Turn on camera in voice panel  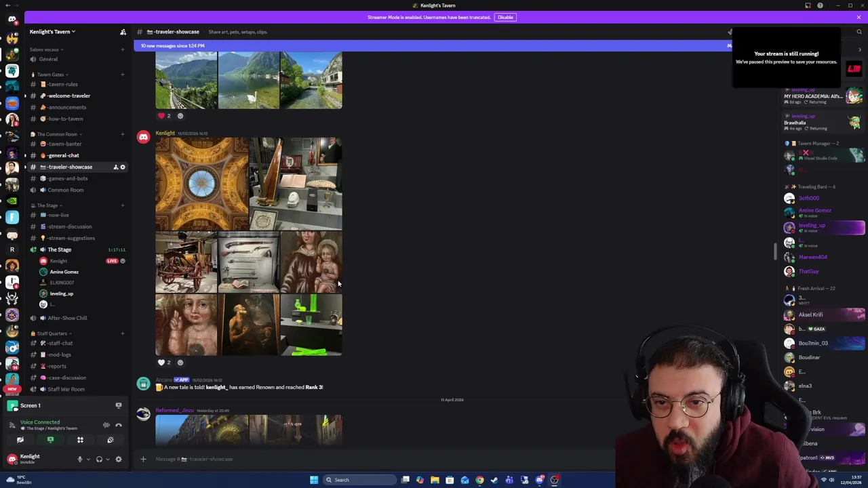pos(20,440)
